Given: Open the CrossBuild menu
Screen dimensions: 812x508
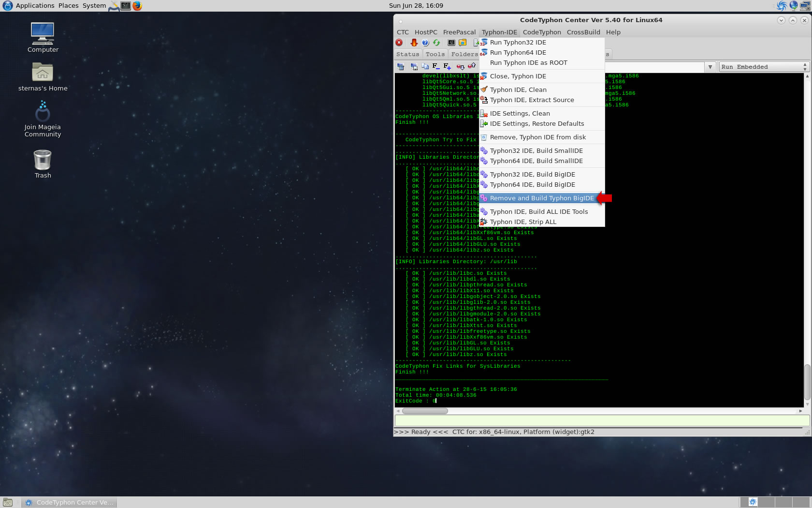Looking at the screenshot, I should point(583,32).
